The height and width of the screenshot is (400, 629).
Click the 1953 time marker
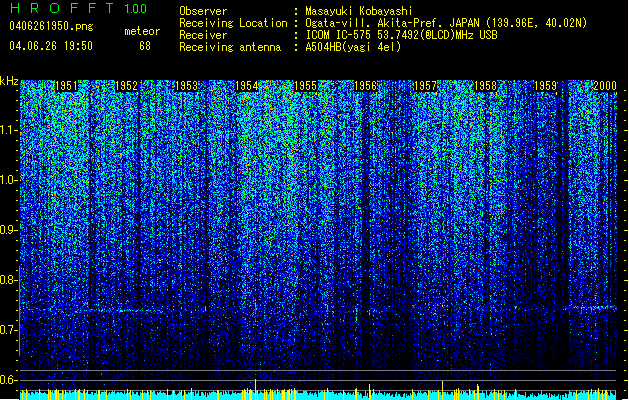click(186, 86)
